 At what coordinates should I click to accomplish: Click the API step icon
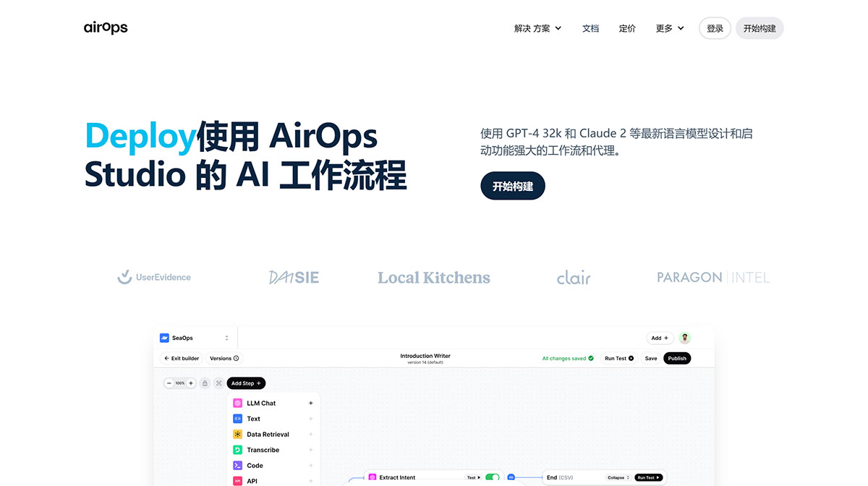(x=237, y=480)
